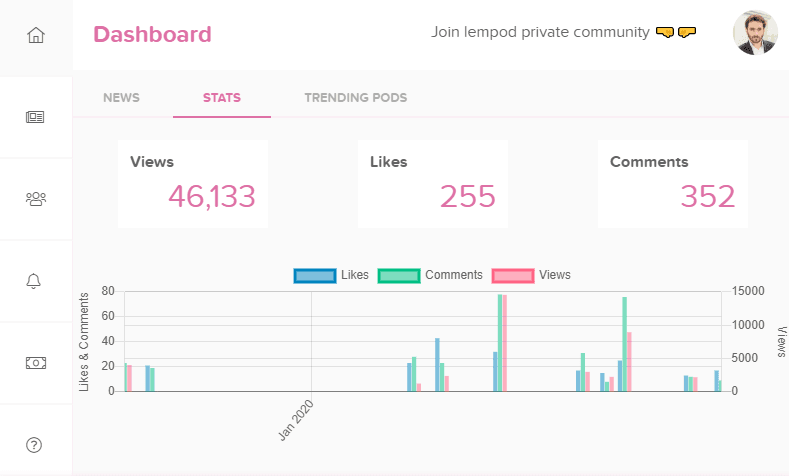
Task: Open the Home icon in sidebar
Action: [36, 35]
